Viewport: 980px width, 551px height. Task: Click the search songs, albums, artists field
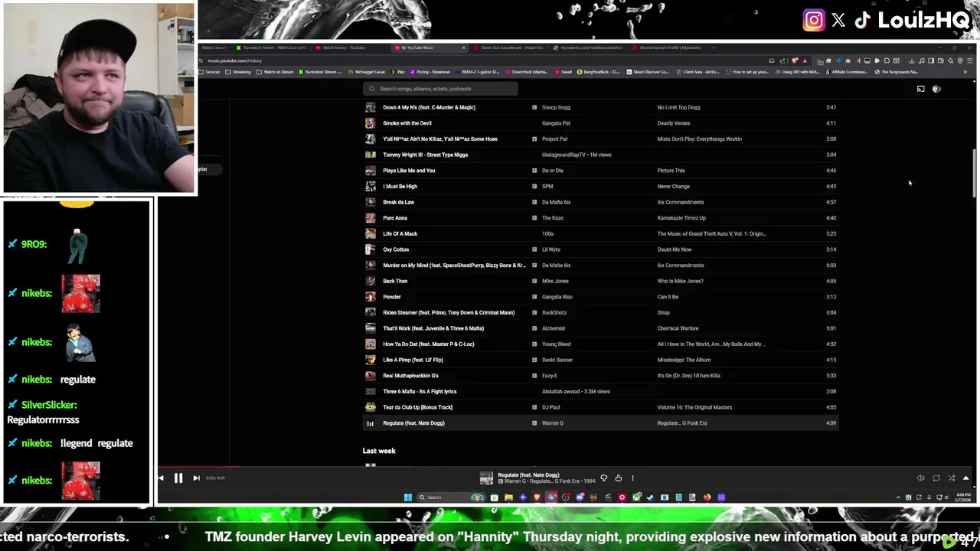pyautogui.click(x=440, y=89)
